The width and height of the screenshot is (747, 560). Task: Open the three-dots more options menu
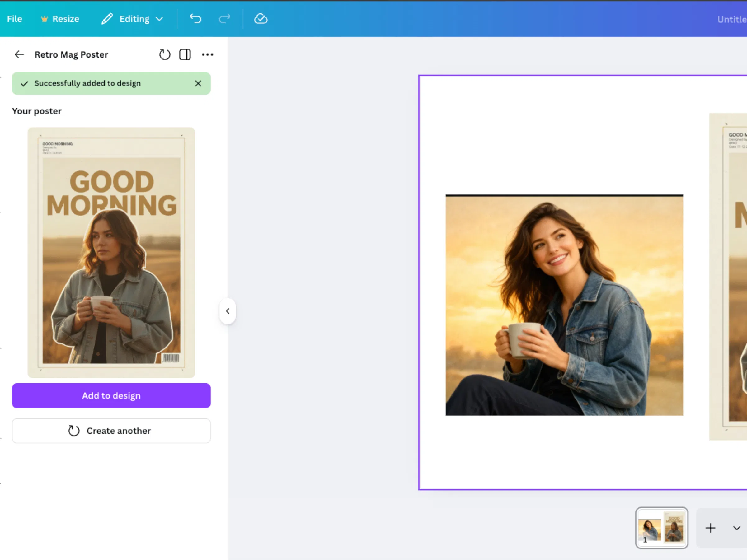pyautogui.click(x=207, y=54)
